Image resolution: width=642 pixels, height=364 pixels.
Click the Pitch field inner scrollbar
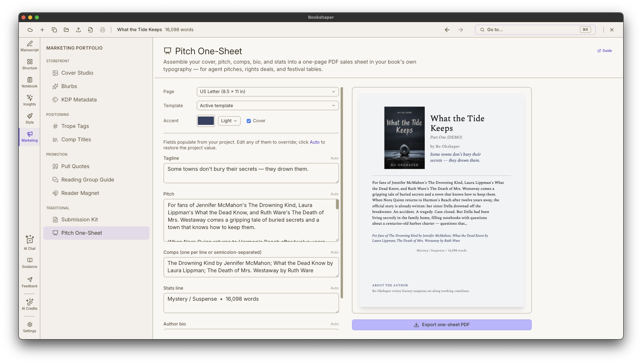click(337, 204)
